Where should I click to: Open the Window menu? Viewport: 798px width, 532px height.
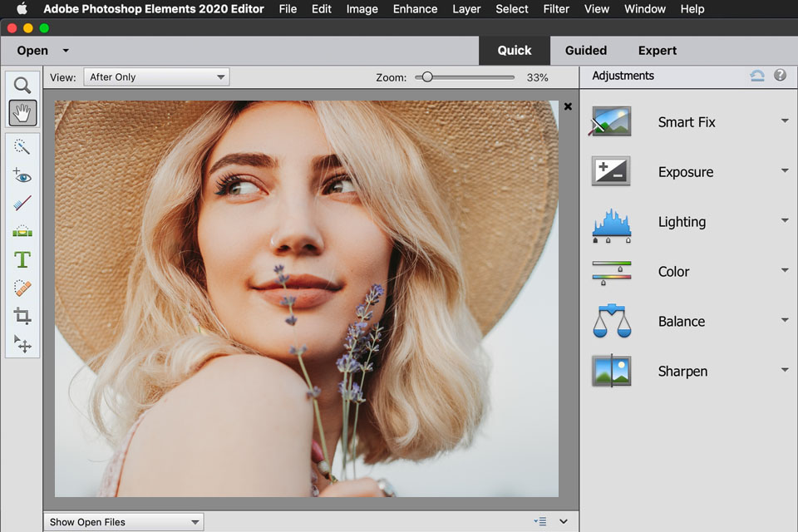645,8
